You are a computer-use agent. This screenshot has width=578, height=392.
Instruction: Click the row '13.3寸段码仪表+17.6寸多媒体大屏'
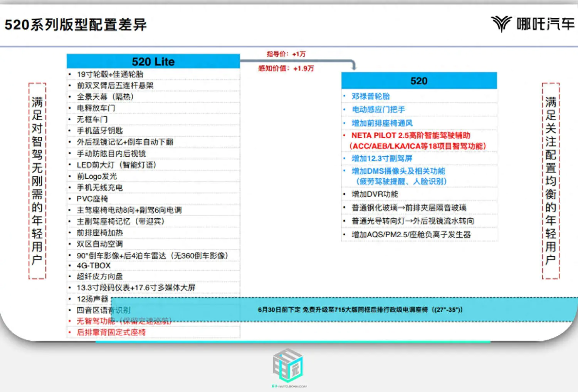(x=153, y=288)
